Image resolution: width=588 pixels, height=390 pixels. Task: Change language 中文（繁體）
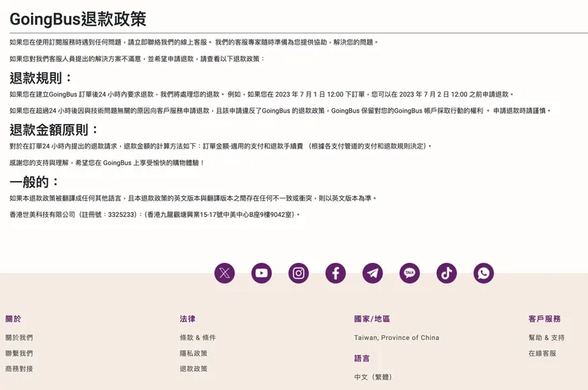click(x=373, y=376)
